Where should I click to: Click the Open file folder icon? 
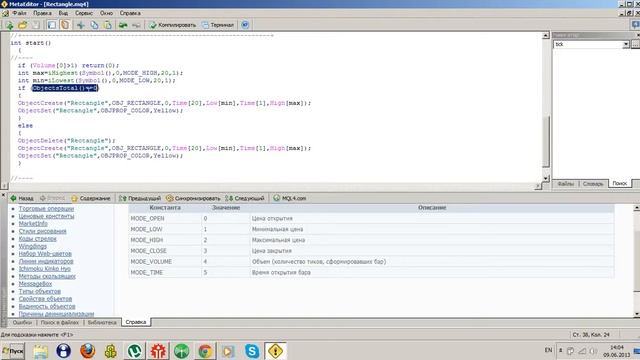[22, 25]
